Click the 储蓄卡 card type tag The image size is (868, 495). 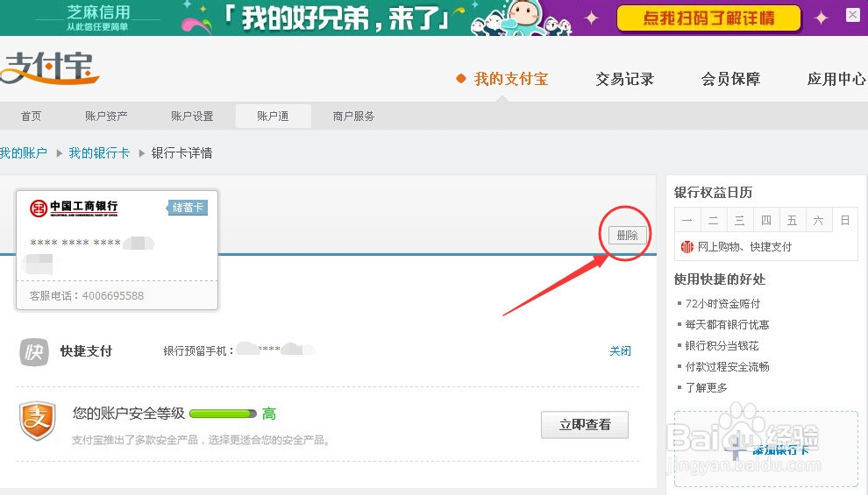tap(187, 208)
